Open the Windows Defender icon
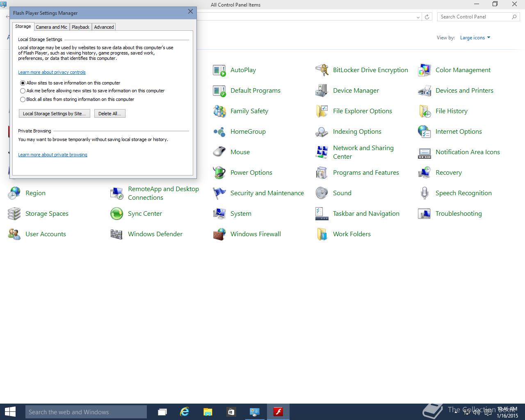The width and height of the screenshot is (525, 420). 117,234
